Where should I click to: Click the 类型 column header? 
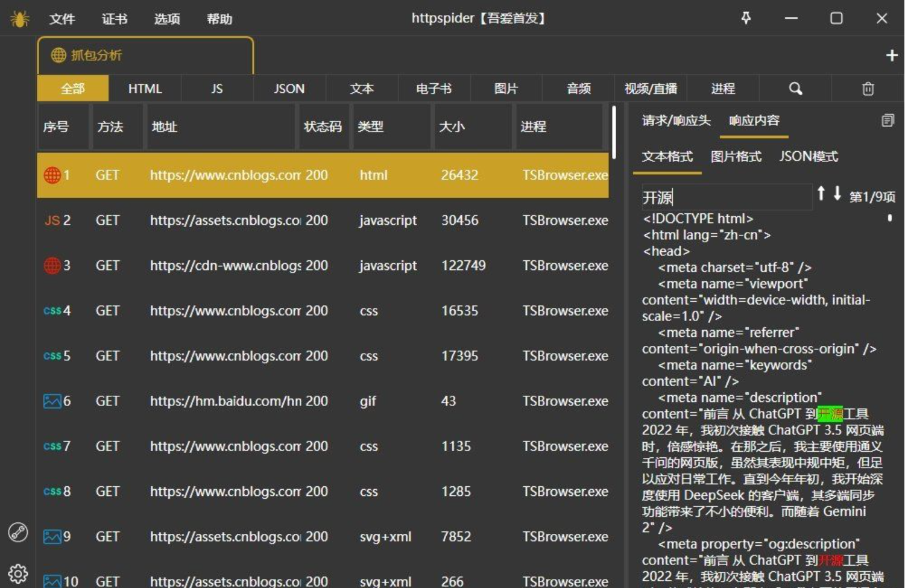pos(392,127)
